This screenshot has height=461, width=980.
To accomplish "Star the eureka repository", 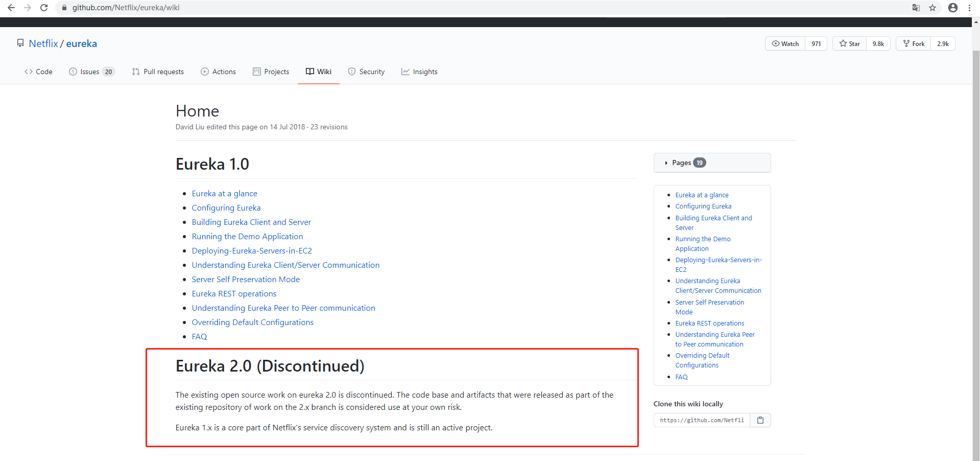I will click(849, 43).
